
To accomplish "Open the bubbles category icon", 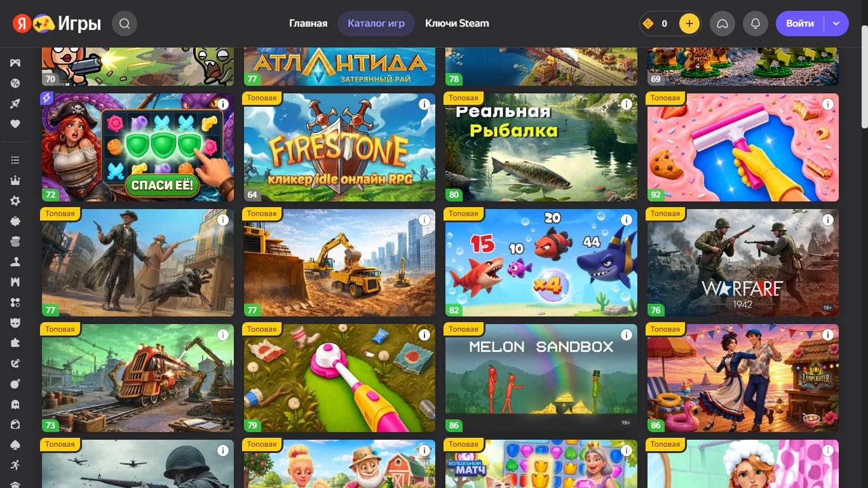I will point(15,302).
